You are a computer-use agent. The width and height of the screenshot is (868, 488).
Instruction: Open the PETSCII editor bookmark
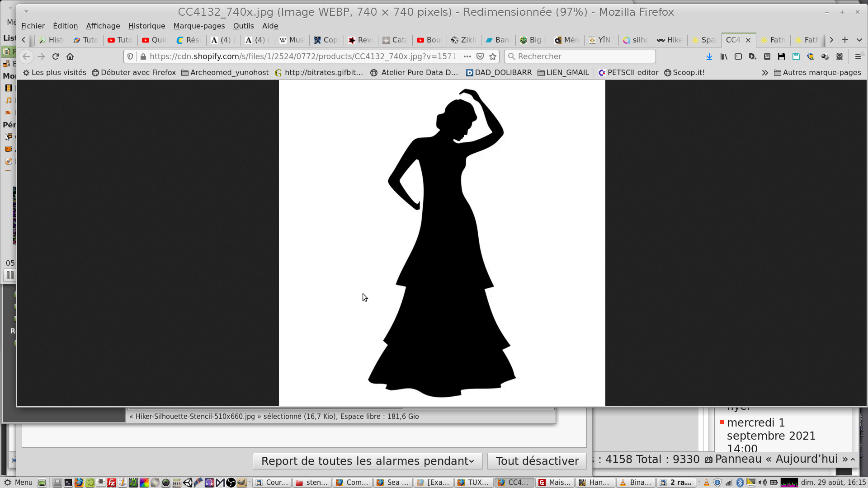tap(628, 73)
